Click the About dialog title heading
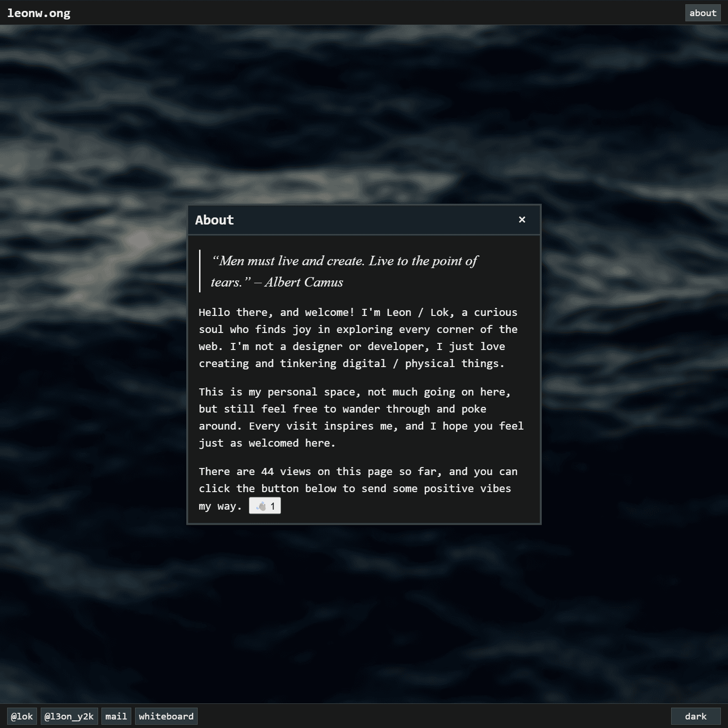This screenshot has width=728, height=728. click(x=214, y=220)
